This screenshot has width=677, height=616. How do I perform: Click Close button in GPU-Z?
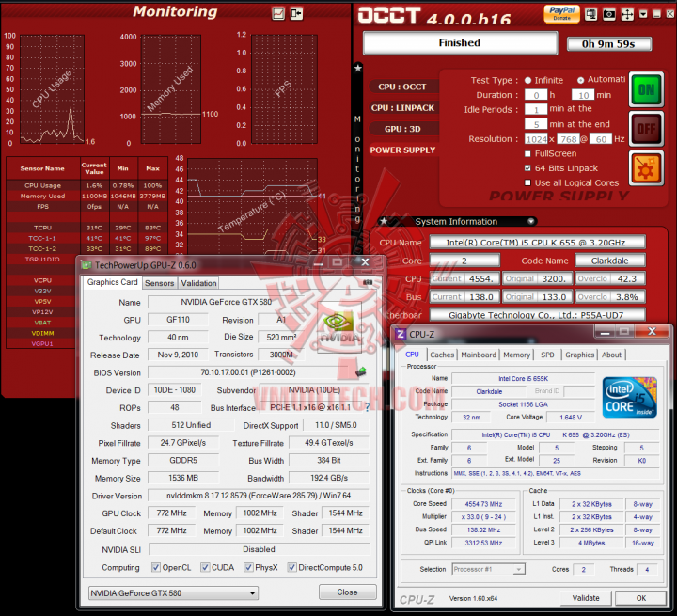point(347,592)
